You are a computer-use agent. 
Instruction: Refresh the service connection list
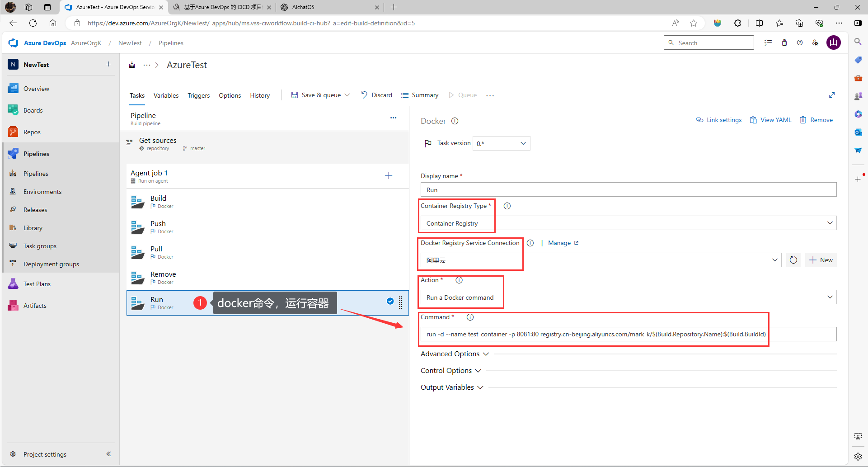pyautogui.click(x=793, y=260)
